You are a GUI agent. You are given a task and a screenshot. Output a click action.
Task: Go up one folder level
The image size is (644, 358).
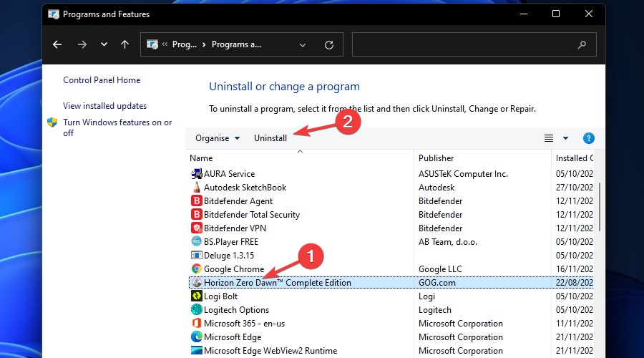click(x=125, y=44)
